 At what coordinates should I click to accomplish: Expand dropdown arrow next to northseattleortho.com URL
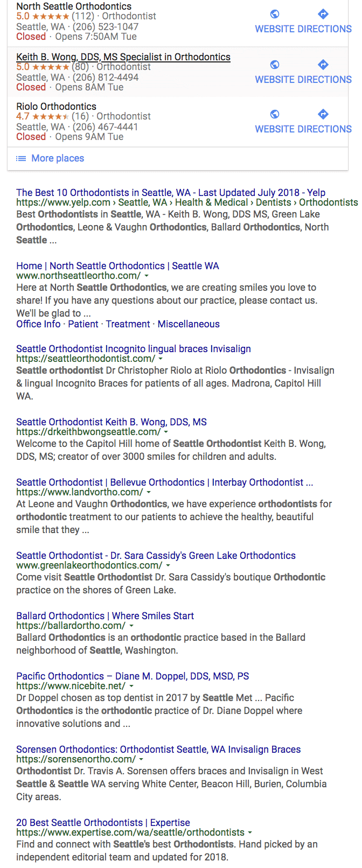click(147, 276)
